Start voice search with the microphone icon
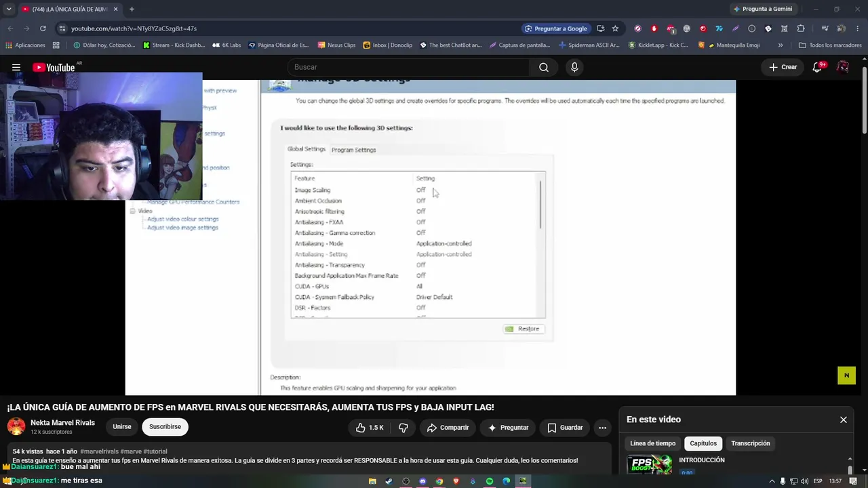The width and height of the screenshot is (868, 488). tap(574, 67)
